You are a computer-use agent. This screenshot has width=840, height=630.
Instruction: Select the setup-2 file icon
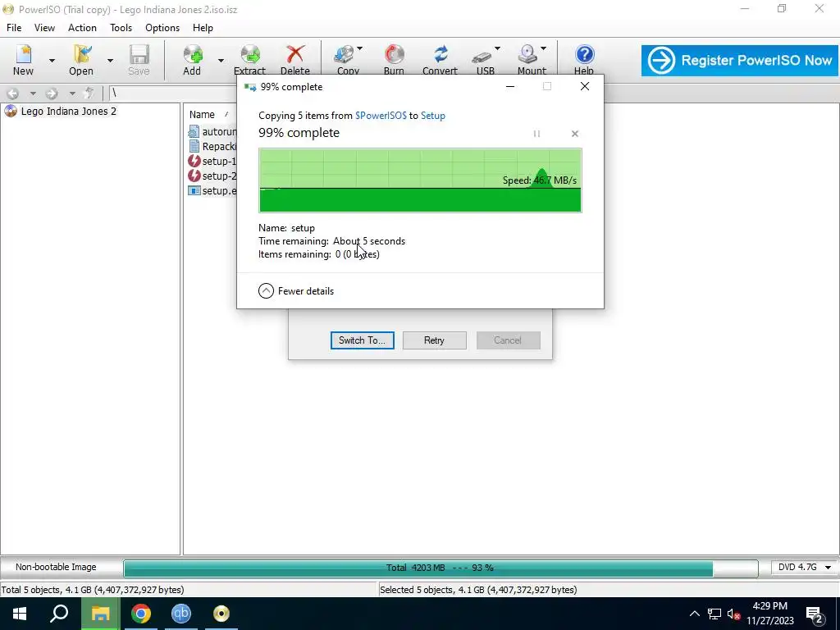194,176
